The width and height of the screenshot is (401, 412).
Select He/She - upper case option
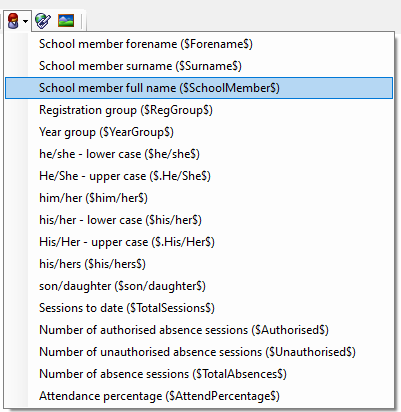point(199,176)
